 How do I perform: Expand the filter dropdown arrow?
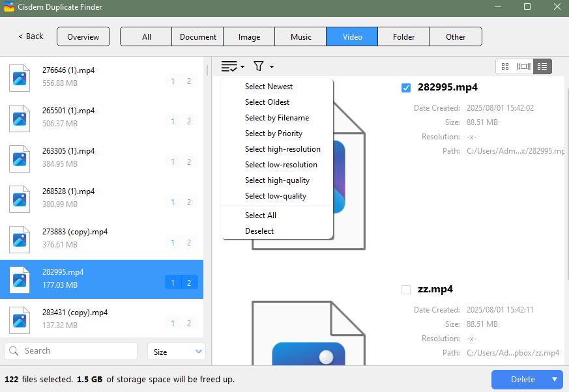[x=272, y=67]
